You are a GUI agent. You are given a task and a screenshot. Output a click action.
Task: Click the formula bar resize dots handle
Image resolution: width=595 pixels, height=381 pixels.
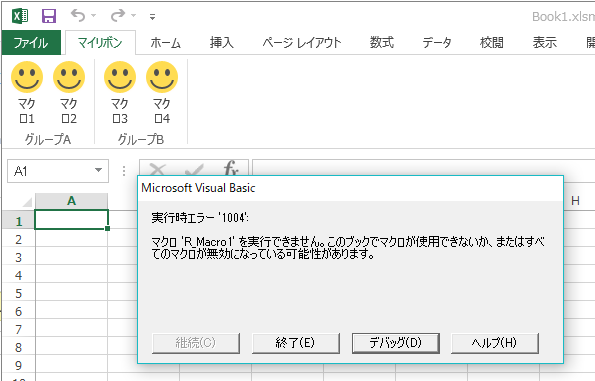(124, 171)
